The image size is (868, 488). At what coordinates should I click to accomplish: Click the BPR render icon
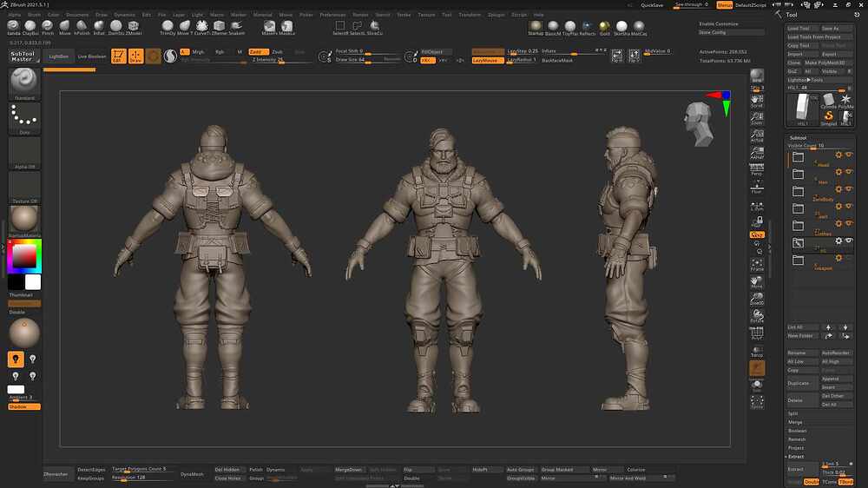click(x=757, y=76)
